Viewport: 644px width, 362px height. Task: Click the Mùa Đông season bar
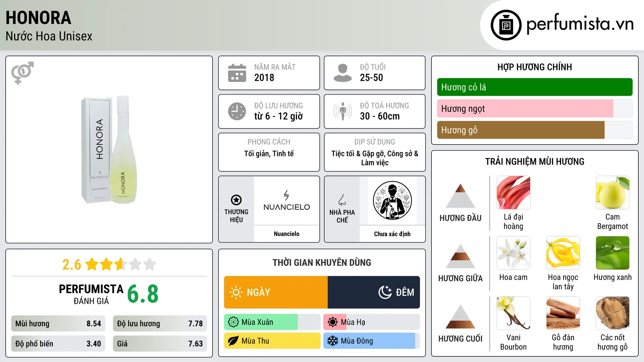[x=371, y=341]
